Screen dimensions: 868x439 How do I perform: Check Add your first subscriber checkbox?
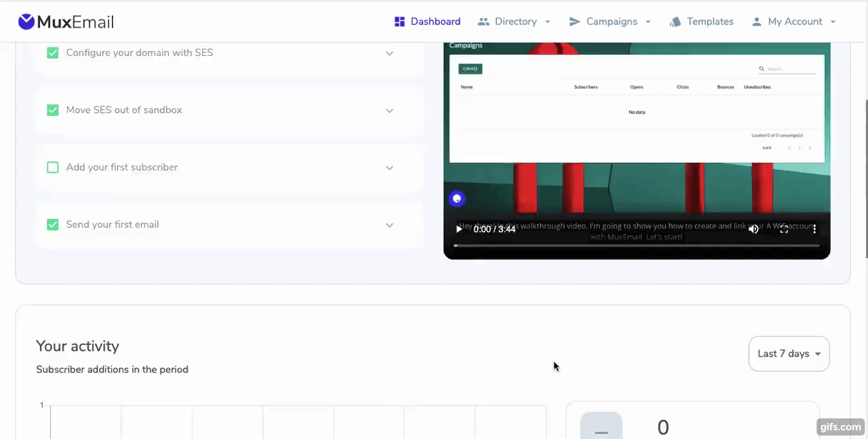(53, 167)
